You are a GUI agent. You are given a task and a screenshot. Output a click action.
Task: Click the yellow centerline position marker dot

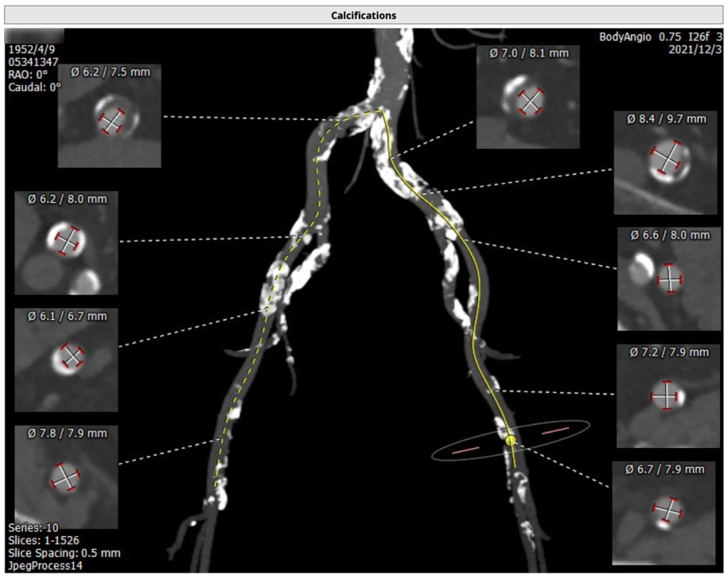coord(510,441)
